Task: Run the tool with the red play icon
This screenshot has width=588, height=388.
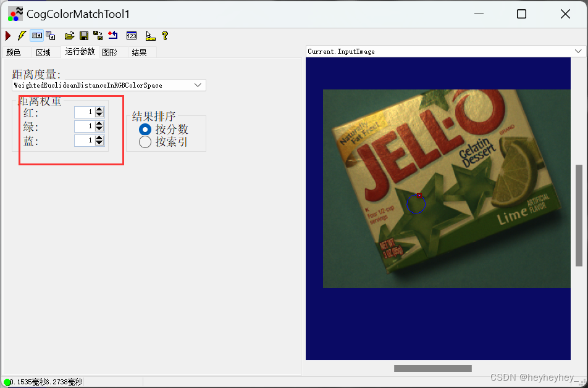Action: pyautogui.click(x=8, y=36)
